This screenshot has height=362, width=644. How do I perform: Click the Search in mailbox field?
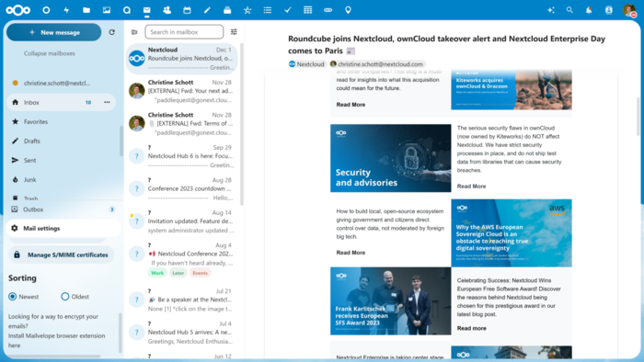click(x=184, y=32)
